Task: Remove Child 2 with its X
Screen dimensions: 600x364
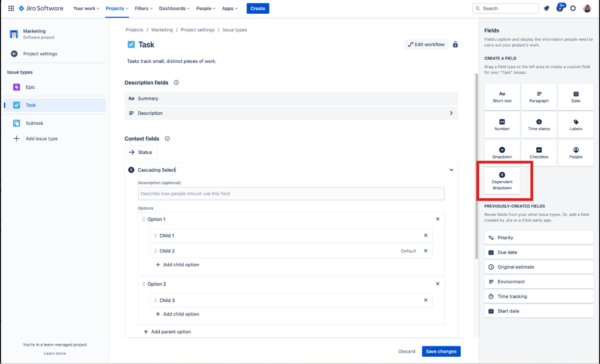Action: click(425, 251)
